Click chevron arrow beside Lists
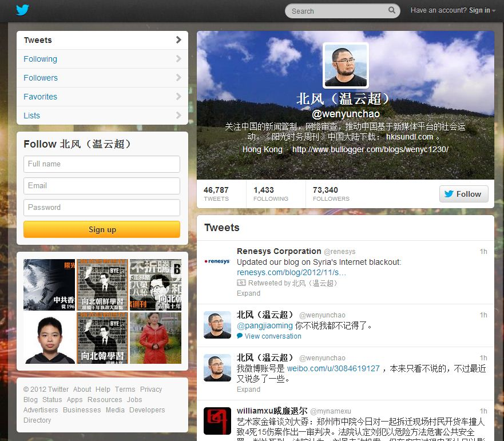Viewport: 504px width, 441px height. pyautogui.click(x=178, y=115)
